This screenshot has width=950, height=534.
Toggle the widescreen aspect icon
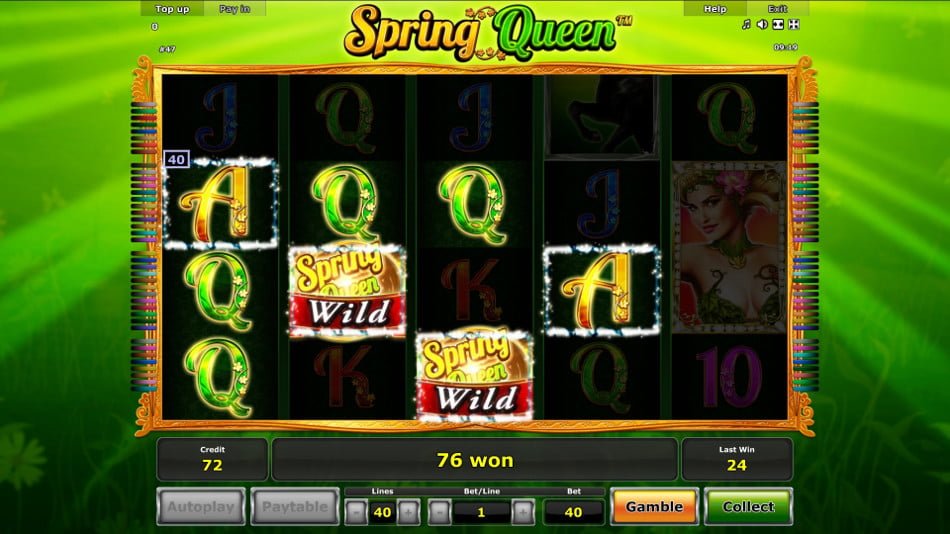click(779, 24)
